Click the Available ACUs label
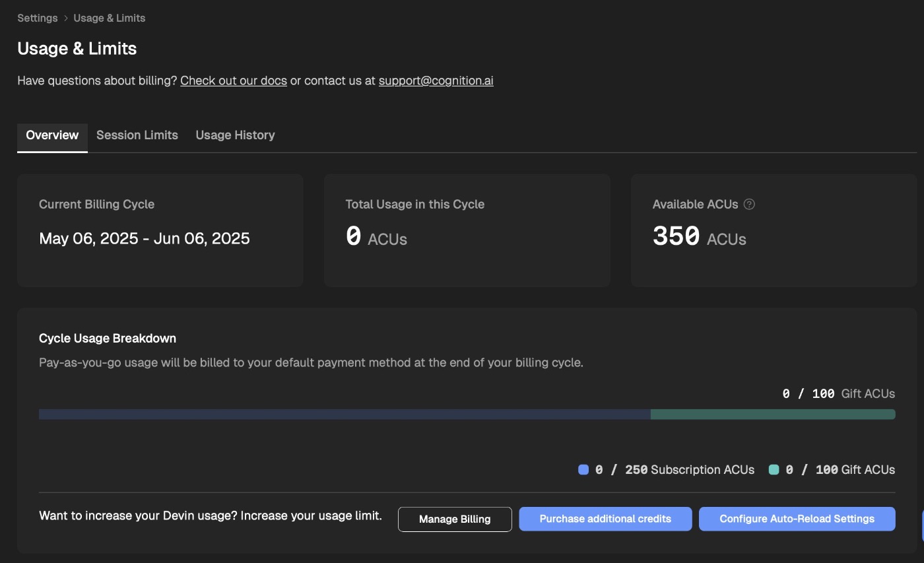The image size is (924, 563). pos(695,205)
